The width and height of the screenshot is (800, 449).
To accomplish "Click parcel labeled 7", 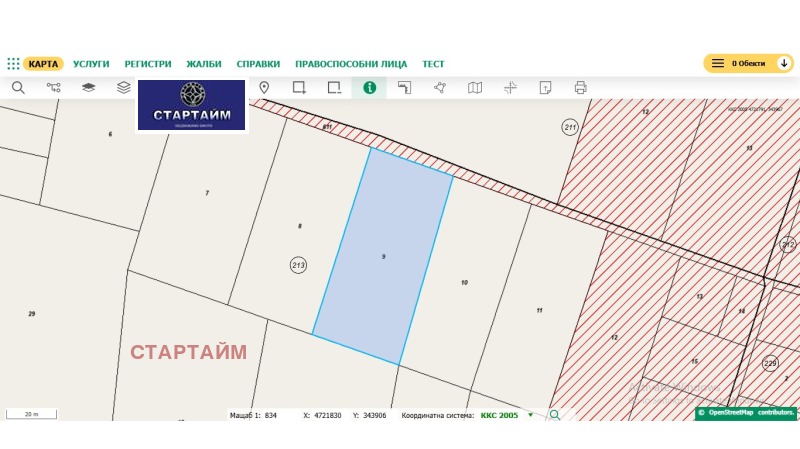I will tap(207, 193).
